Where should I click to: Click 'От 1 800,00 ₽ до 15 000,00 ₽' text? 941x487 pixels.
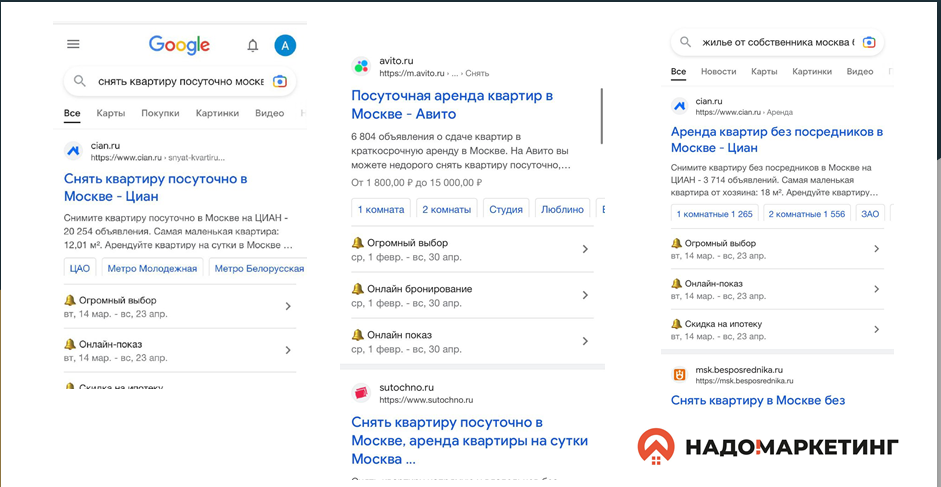pyautogui.click(x=417, y=183)
